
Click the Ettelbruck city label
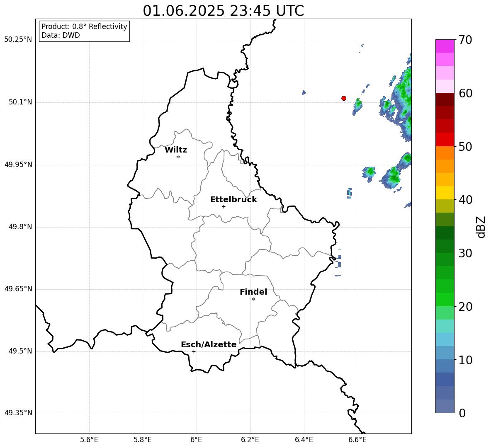click(233, 200)
